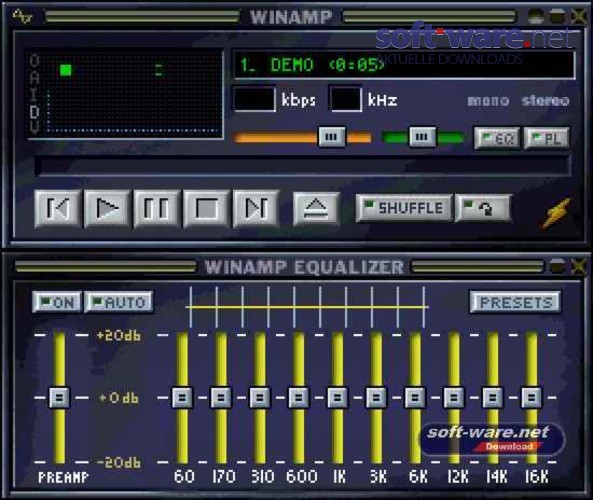Screen dimensions: 593x500
Task: Click the volume slider handle
Action: (332, 137)
